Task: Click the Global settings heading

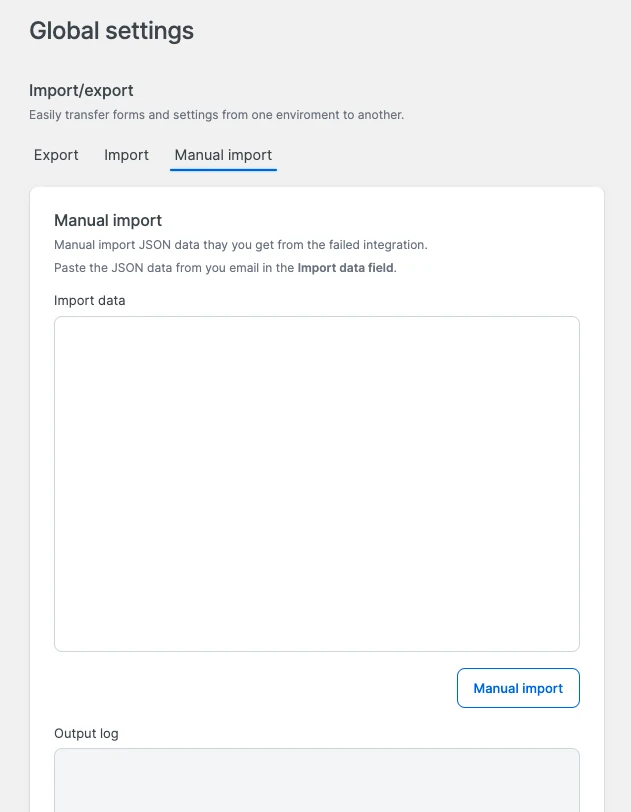Action: coord(111,31)
